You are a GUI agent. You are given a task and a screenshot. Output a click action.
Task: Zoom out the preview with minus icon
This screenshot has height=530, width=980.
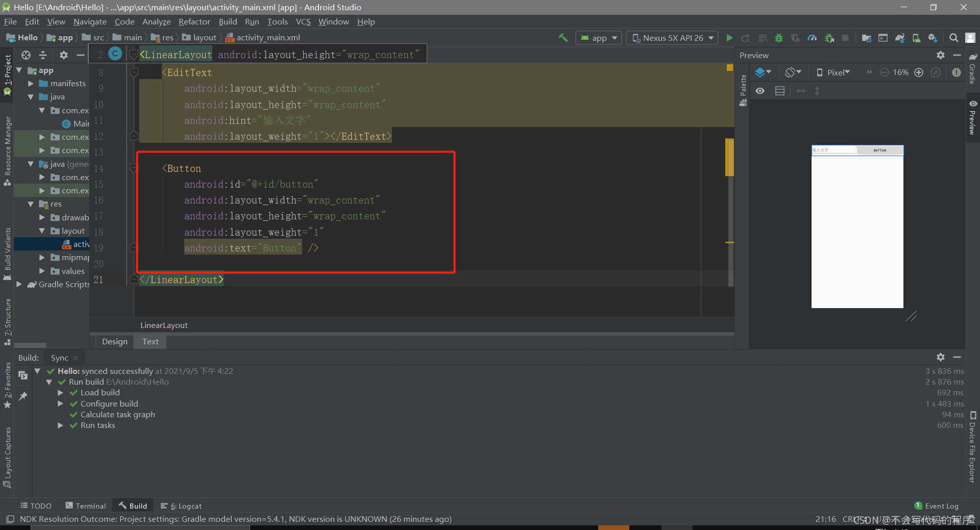[885, 72]
